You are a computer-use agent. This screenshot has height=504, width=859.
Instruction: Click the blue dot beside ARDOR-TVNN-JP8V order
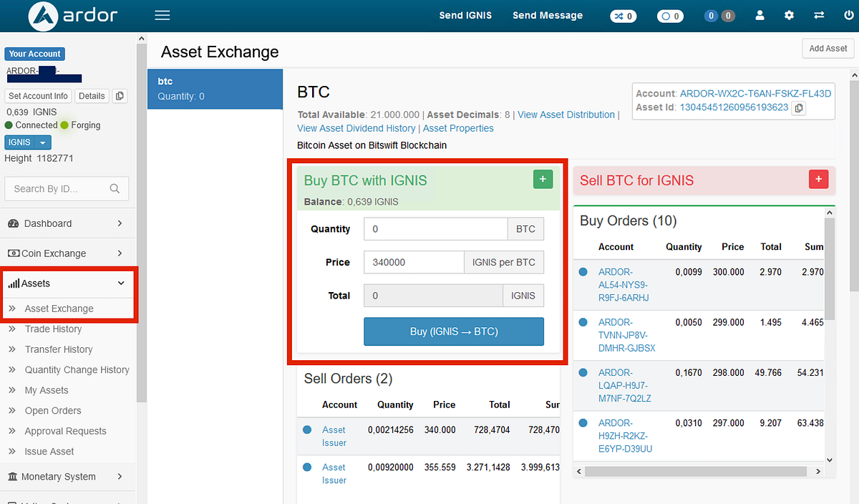pos(583,322)
